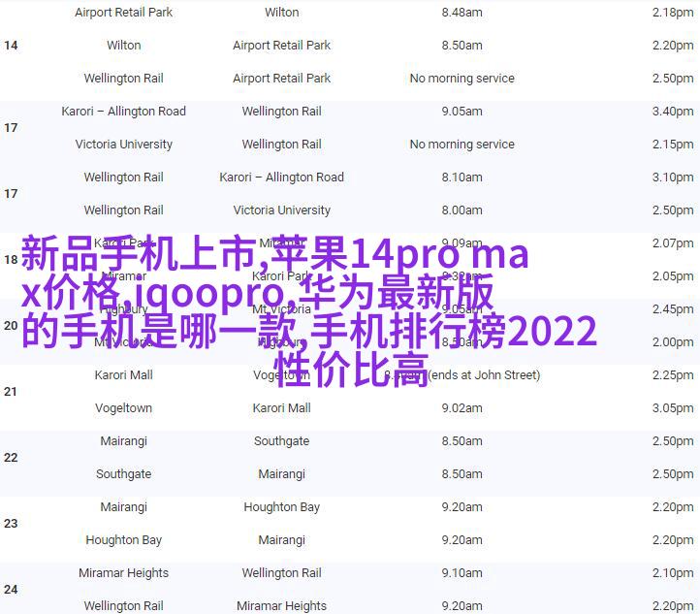Select the 2.25pm afternoon time

pyautogui.click(x=673, y=375)
